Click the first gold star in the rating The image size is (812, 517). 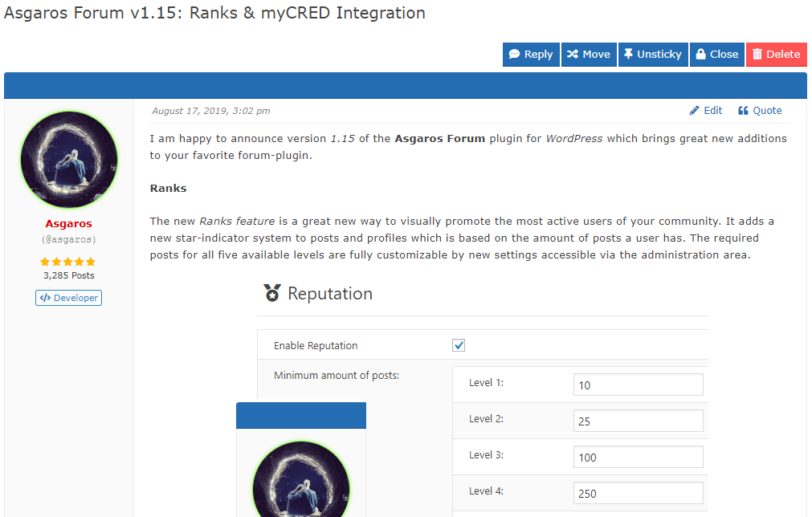(x=44, y=262)
